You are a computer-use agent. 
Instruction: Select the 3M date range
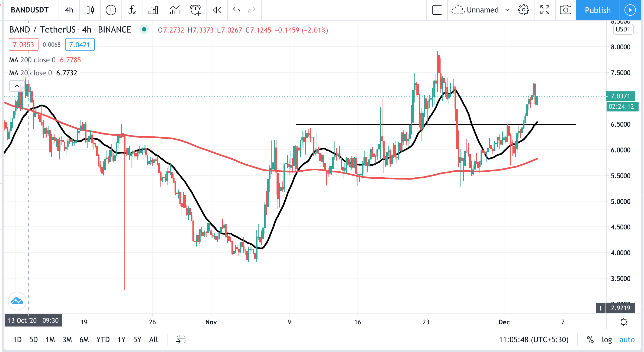[x=67, y=340]
